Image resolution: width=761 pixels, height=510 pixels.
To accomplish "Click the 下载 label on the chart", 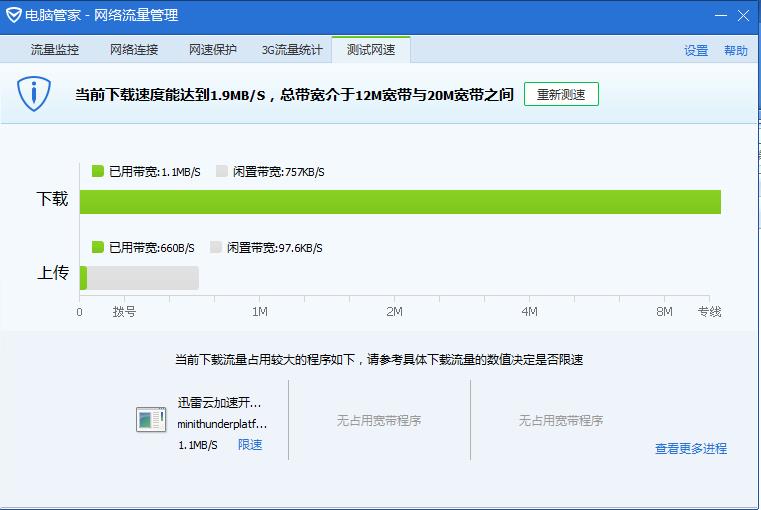I will point(52,199).
